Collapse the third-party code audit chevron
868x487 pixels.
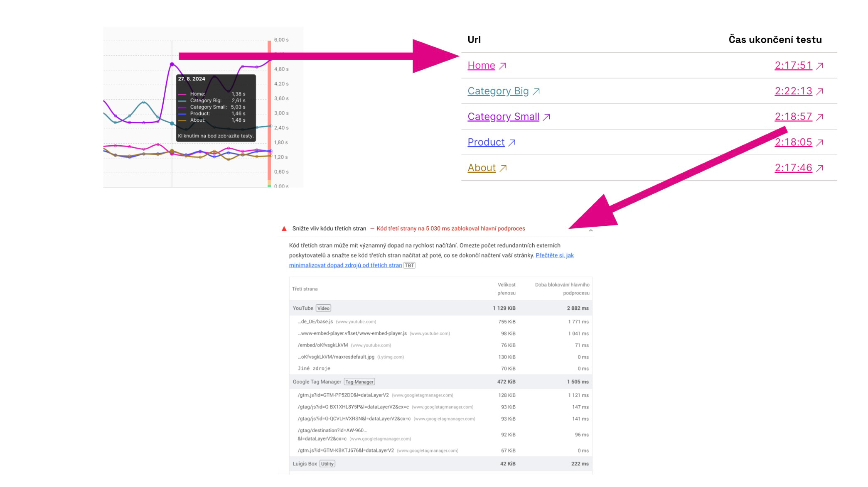[x=590, y=230]
